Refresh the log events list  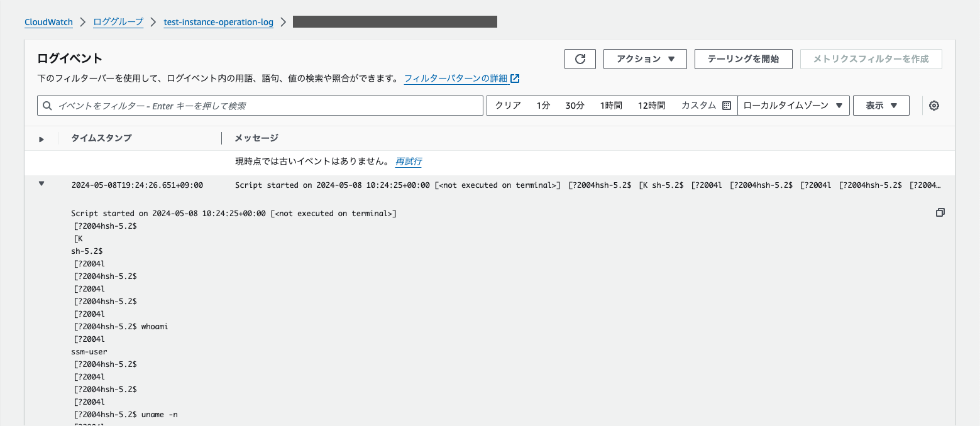(x=580, y=58)
